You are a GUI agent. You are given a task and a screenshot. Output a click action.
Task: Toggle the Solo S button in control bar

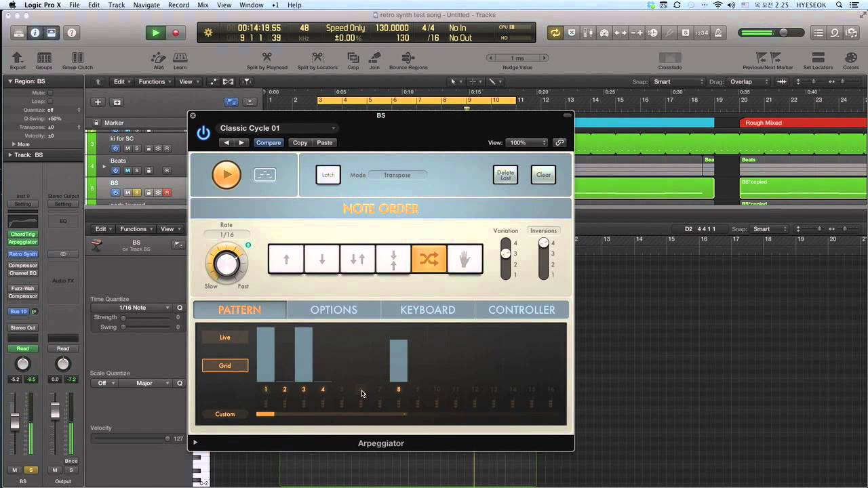tap(686, 33)
